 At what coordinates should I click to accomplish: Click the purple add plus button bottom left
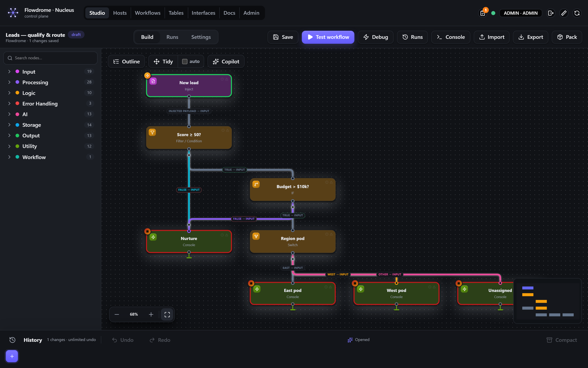[x=12, y=356]
